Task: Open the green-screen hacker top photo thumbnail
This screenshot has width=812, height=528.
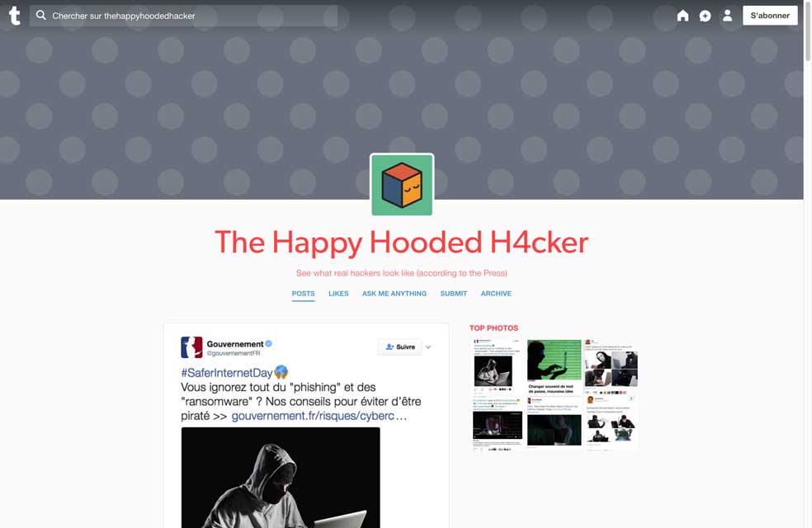Action: (x=554, y=367)
